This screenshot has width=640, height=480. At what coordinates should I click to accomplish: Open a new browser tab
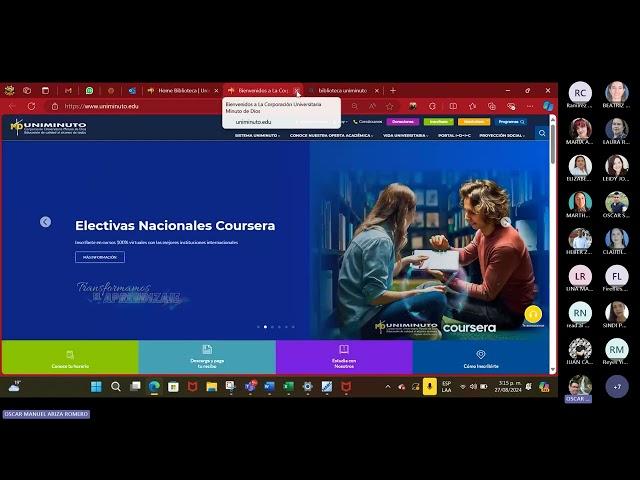coord(393,91)
